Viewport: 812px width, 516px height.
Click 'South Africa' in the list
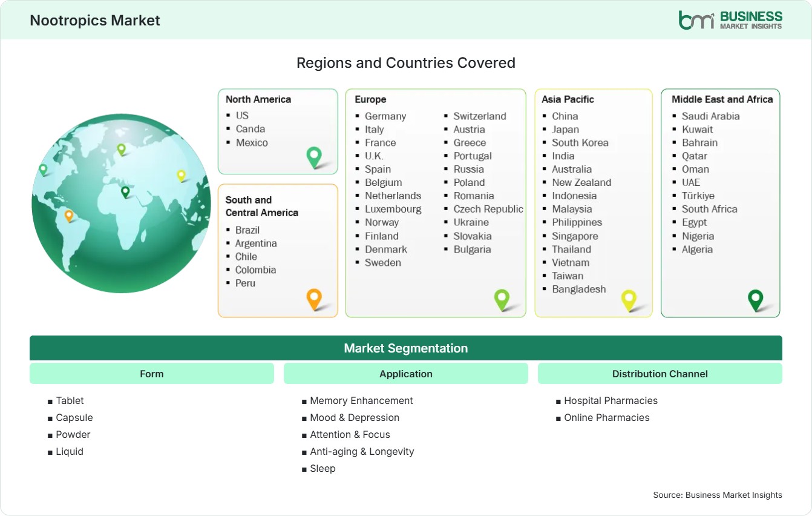[710, 209]
